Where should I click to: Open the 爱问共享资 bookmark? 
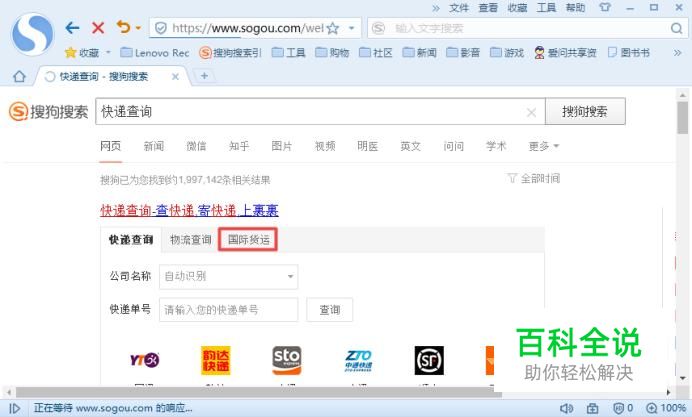[565, 53]
